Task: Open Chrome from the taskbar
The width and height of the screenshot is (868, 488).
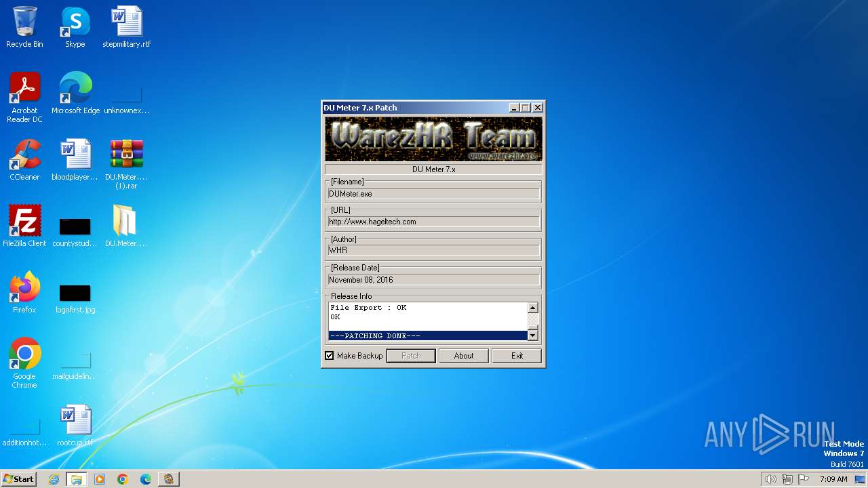Action: [123, 479]
